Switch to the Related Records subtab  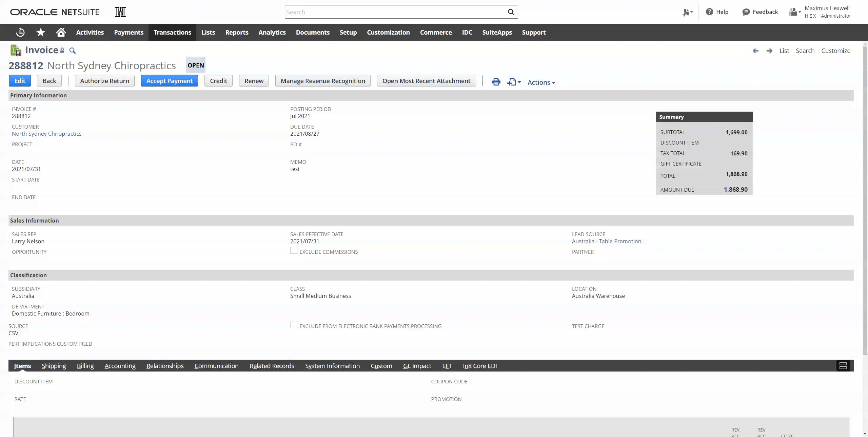pos(272,366)
